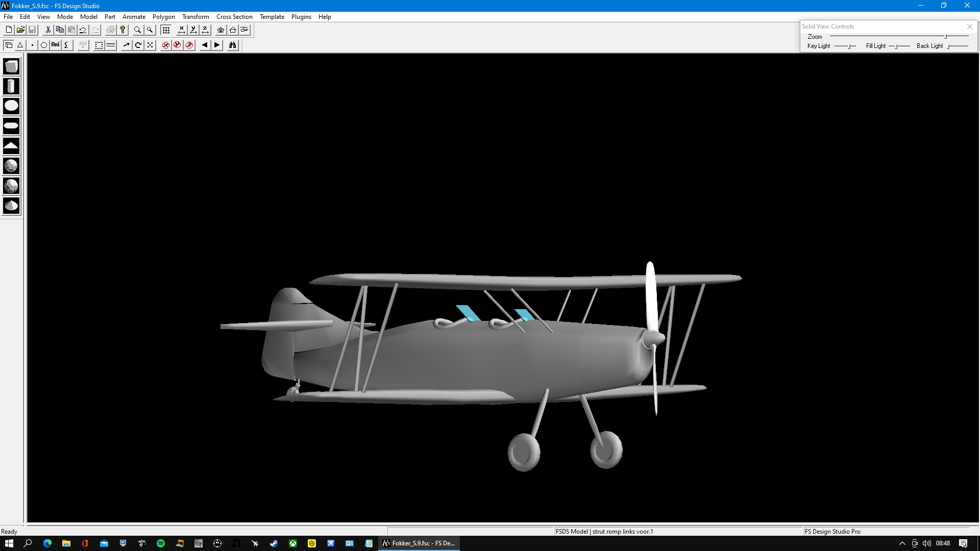Open a file with the folder icon
980x551 pixels.
pos(20,30)
